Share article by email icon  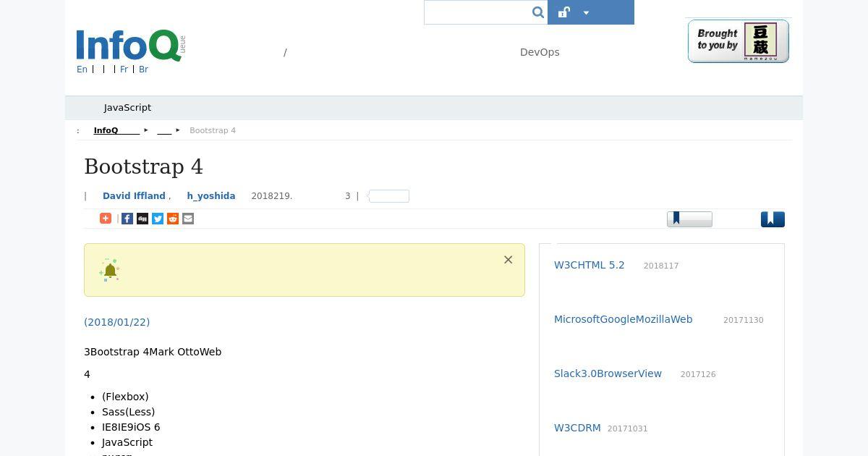[x=188, y=219]
